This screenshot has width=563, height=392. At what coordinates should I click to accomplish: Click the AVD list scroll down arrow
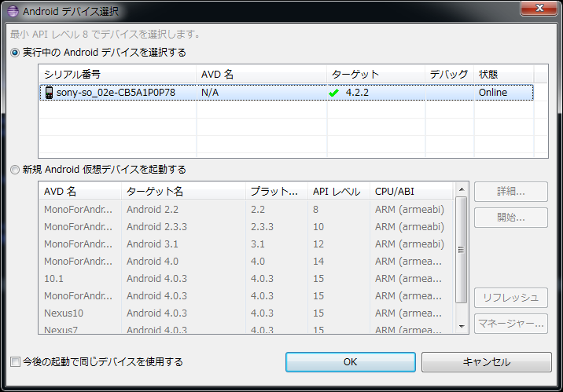click(462, 326)
